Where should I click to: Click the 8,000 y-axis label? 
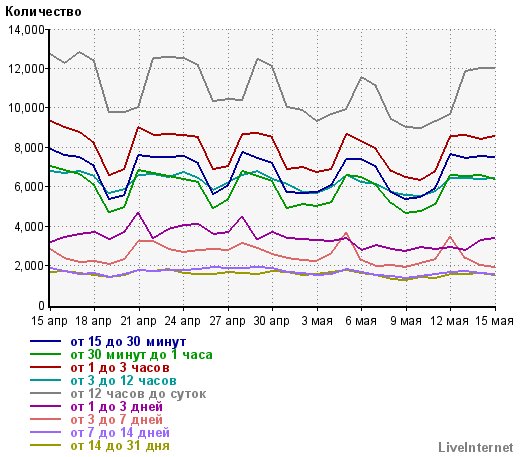click(29, 148)
